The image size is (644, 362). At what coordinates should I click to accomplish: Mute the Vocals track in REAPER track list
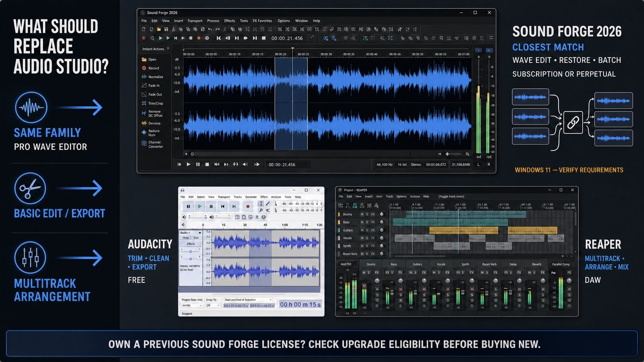coord(362,238)
